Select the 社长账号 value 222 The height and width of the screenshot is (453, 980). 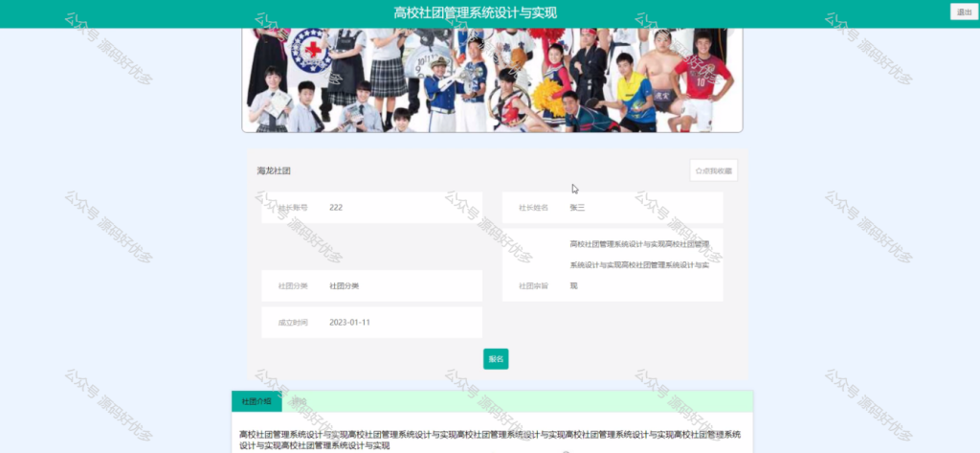click(336, 208)
